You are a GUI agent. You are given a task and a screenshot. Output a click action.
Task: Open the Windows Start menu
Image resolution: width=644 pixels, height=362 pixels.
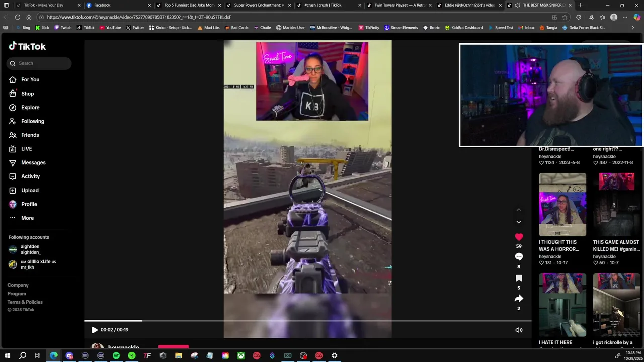pyautogui.click(x=7, y=356)
